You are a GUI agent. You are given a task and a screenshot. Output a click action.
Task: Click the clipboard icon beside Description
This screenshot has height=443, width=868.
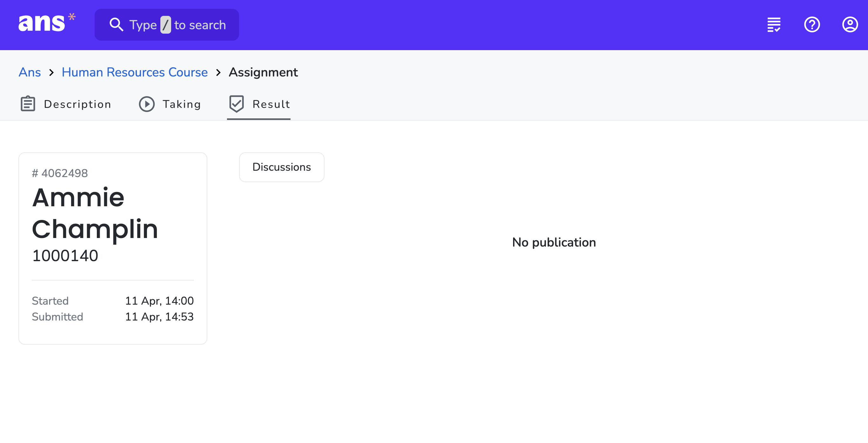[x=28, y=104]
